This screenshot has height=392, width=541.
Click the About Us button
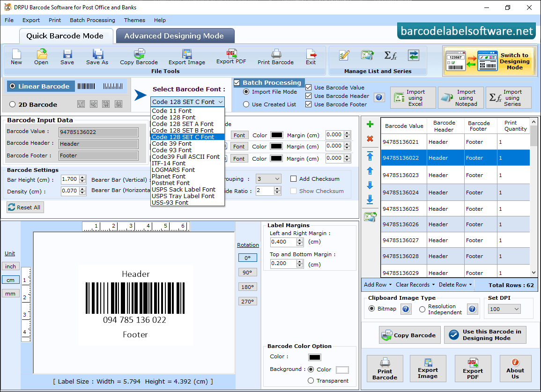pos(515,369)
